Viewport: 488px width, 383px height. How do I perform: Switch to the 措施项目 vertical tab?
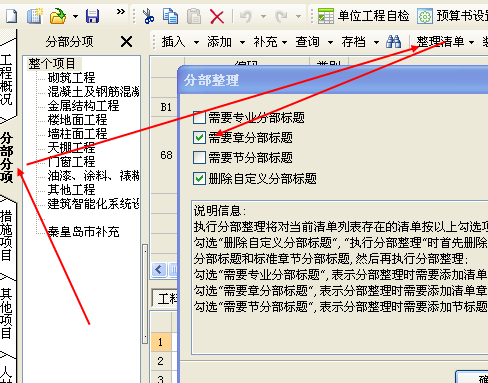pyautogui.click(x=7, y=235)
